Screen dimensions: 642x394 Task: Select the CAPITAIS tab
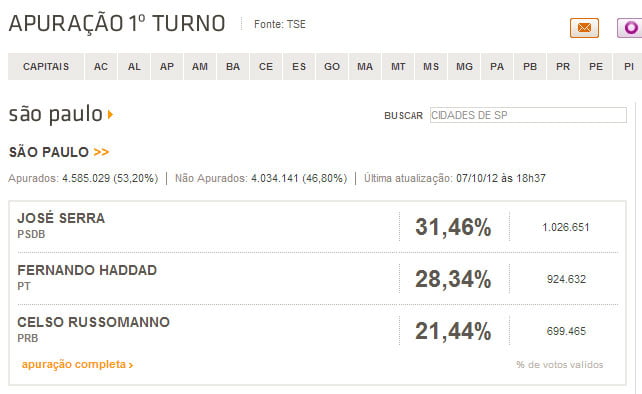pyautogui.click(x=46, y=66)
